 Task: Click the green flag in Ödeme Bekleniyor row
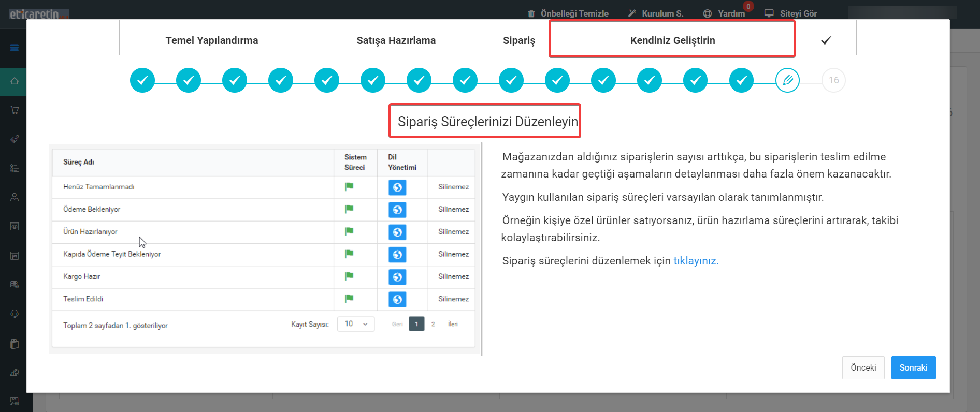pyautogui.click(x=349, y=209)
